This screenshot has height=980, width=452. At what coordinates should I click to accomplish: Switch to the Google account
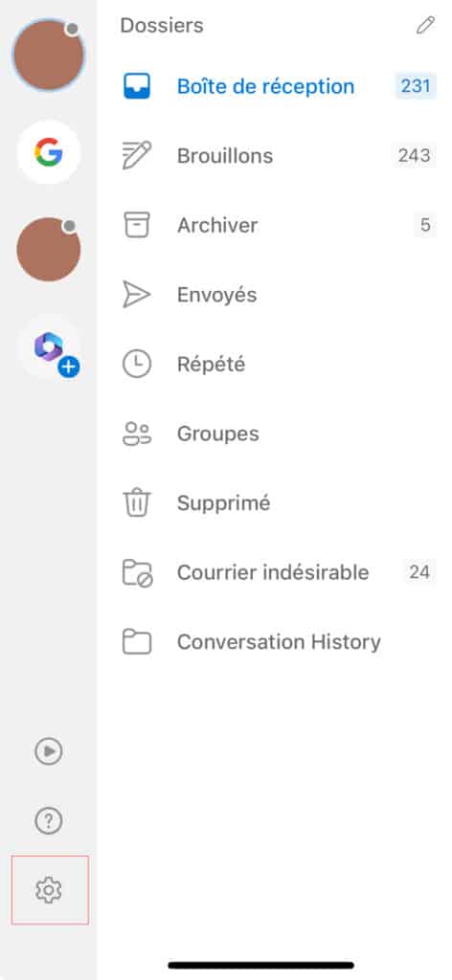click(x=49, y=152)
